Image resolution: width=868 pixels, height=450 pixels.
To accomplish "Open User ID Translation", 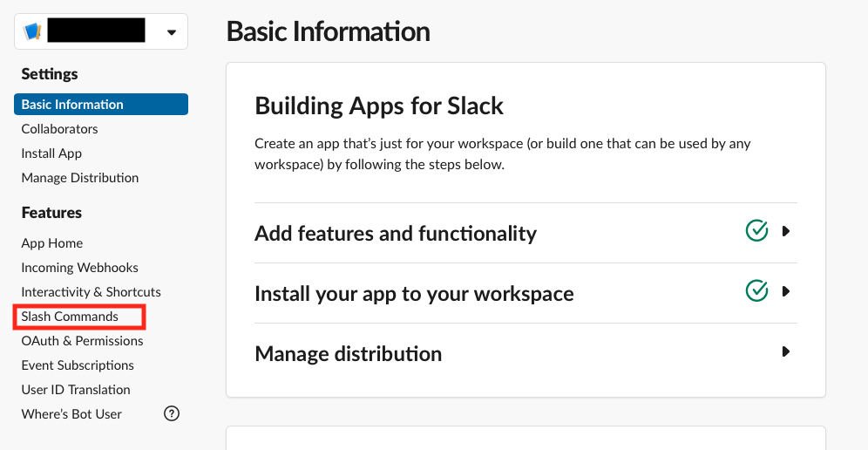I will point(76,390).
